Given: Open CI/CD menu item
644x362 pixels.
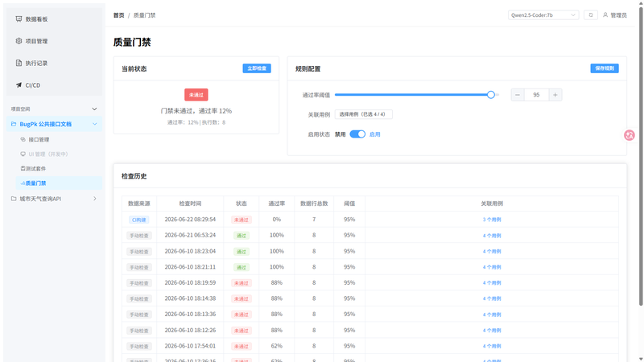Looking at the screenshot, I should [x=54, y=85].
